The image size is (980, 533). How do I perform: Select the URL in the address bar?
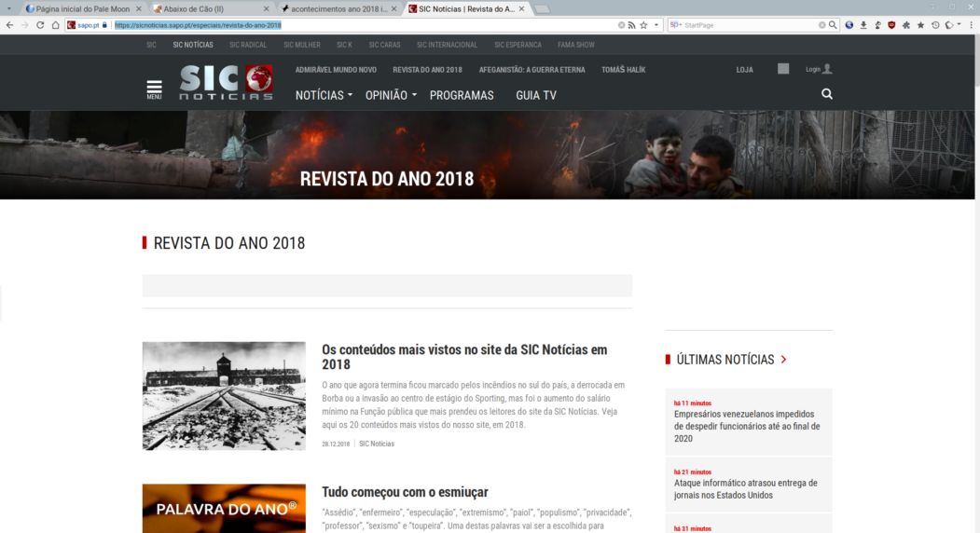(198, 25)
